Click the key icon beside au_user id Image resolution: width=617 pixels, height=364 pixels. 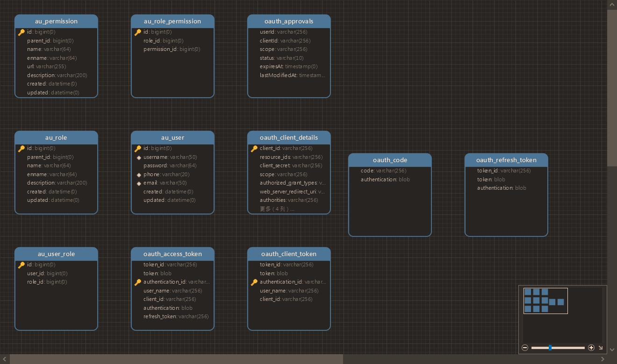pos(138,149)
